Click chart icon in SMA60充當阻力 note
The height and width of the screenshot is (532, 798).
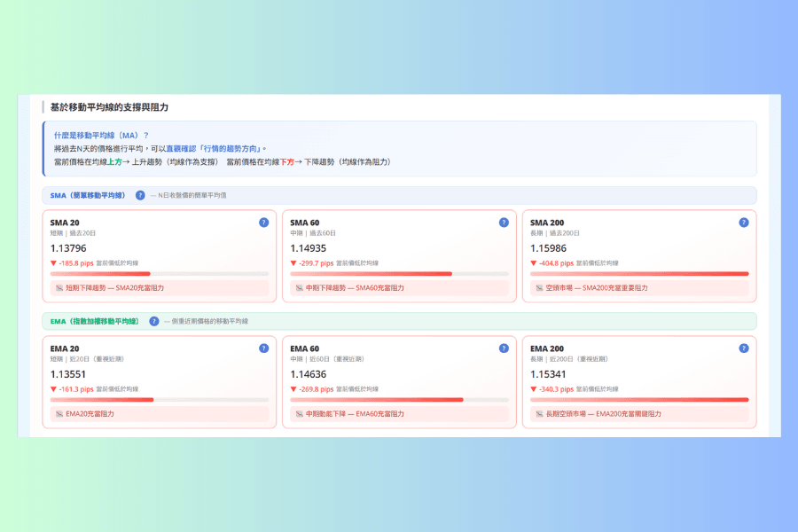[300, 288]
